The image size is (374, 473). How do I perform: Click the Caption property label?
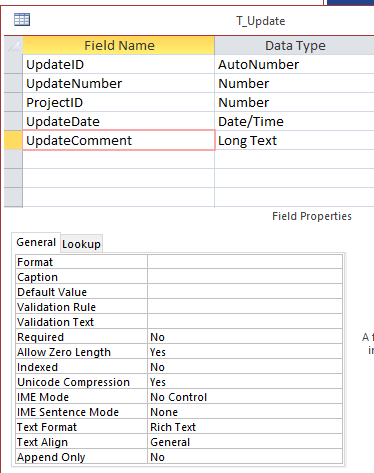coord(37,277)
